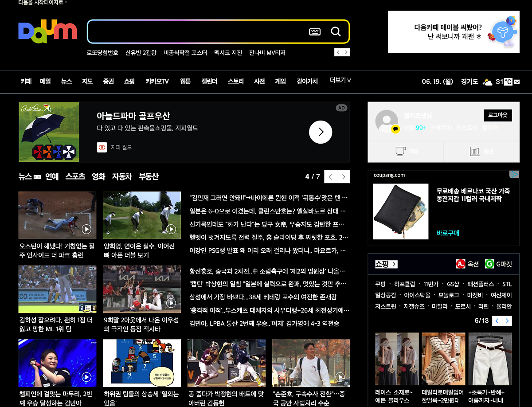The height and width of the screenshot is (407, 532).
Task: Open the stock chart icon in profile box
Action: pos(475,151)
